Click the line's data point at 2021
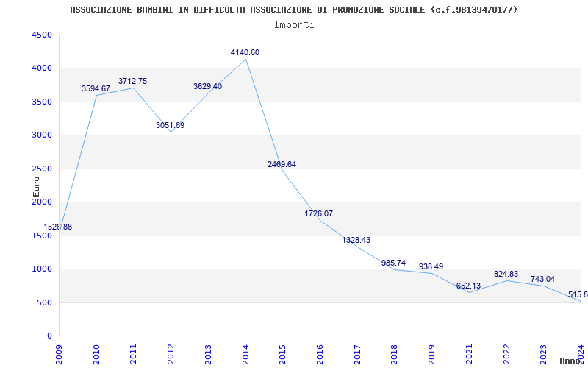This screenshot has width=588, height=368. 469,292
